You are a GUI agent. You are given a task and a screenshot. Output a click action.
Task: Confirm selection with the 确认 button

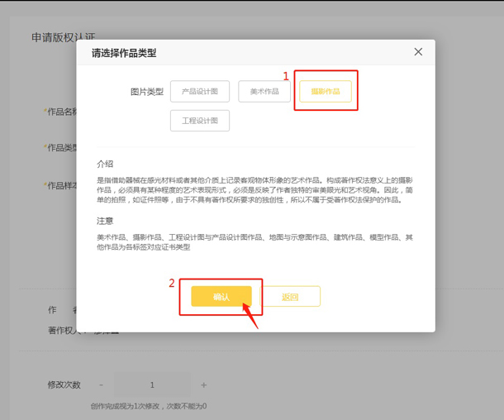click(221, 296)
